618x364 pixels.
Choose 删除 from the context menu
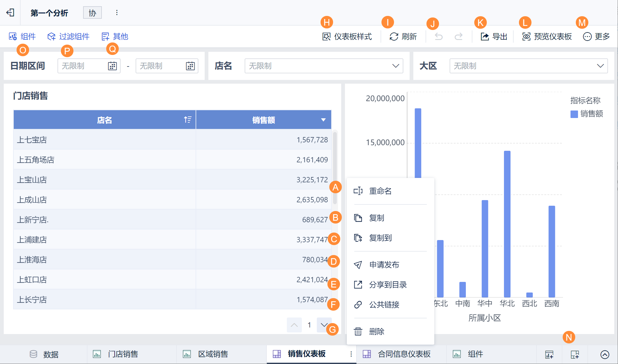point(376,331)
